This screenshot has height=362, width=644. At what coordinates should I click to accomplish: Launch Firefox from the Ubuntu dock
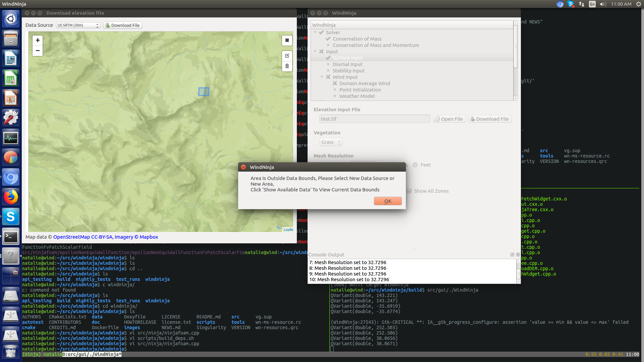(11, 197)
